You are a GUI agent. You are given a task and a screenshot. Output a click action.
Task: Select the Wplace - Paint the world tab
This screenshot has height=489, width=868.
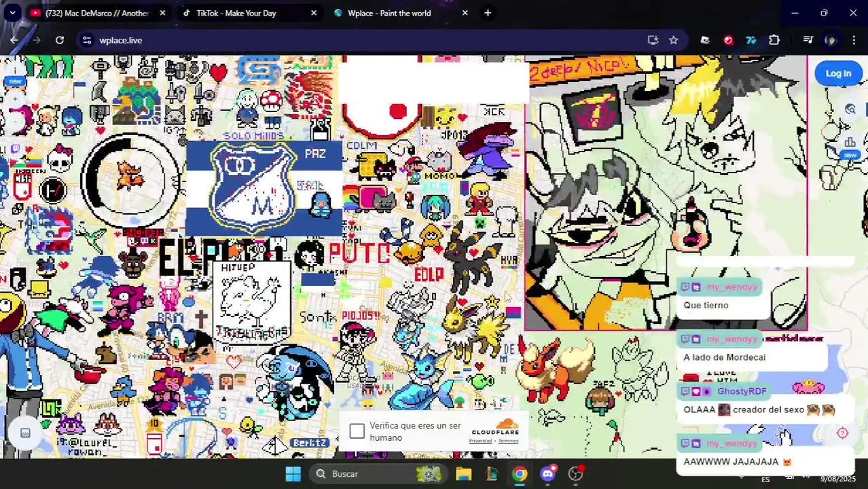coord(388,13)
